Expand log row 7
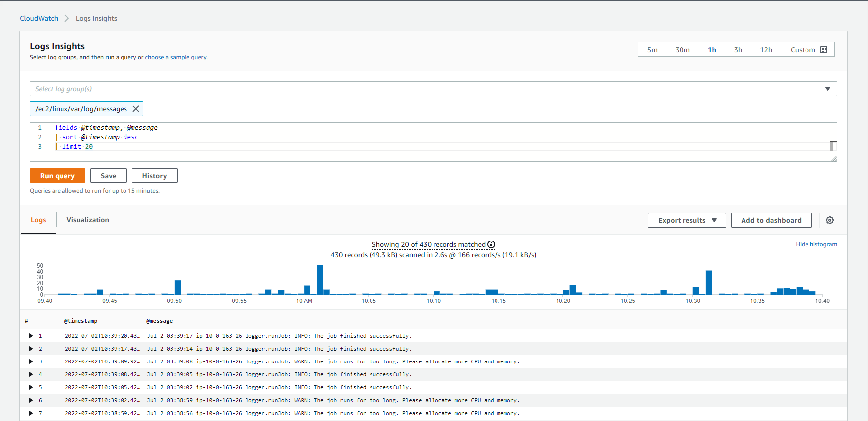 31,413
